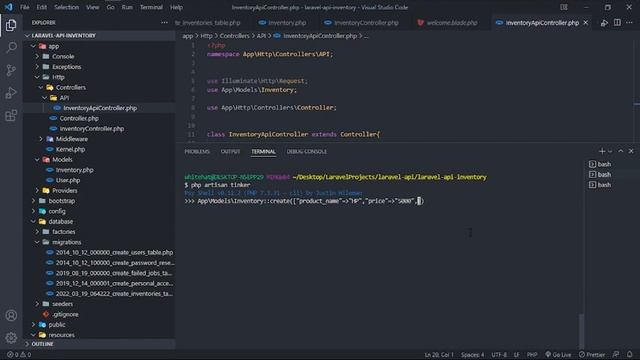Open the Explorer view in activity bar
The width and height of the screenshot is (640, 360).
(11, 25)
